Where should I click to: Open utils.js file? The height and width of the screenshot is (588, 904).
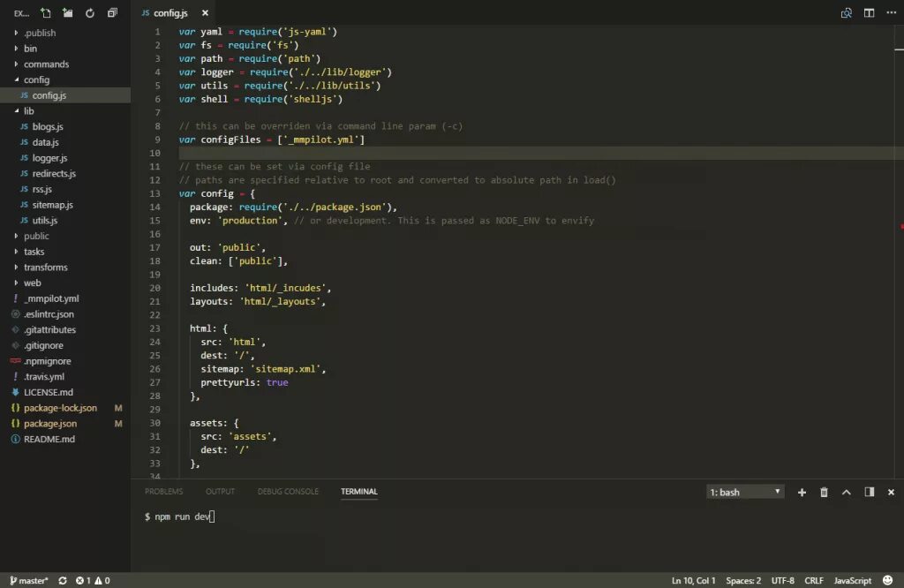coord(65,220)
